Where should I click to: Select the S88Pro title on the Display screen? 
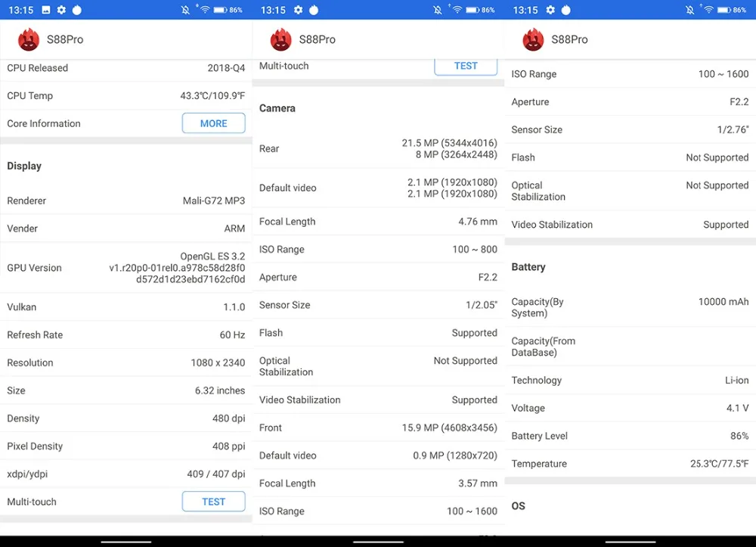[65, 39]
